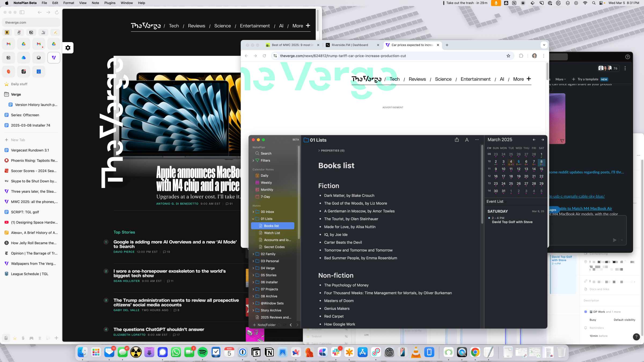Screen dimensions: 644x362
Task: Click the share icon in NotePlan toolbar
Action: 457,140
